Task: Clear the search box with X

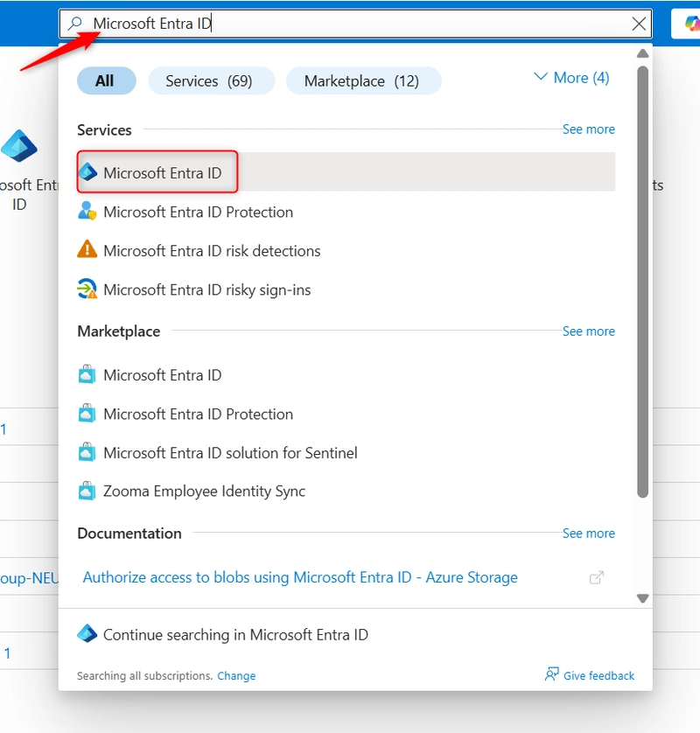Action: [639, 24]
